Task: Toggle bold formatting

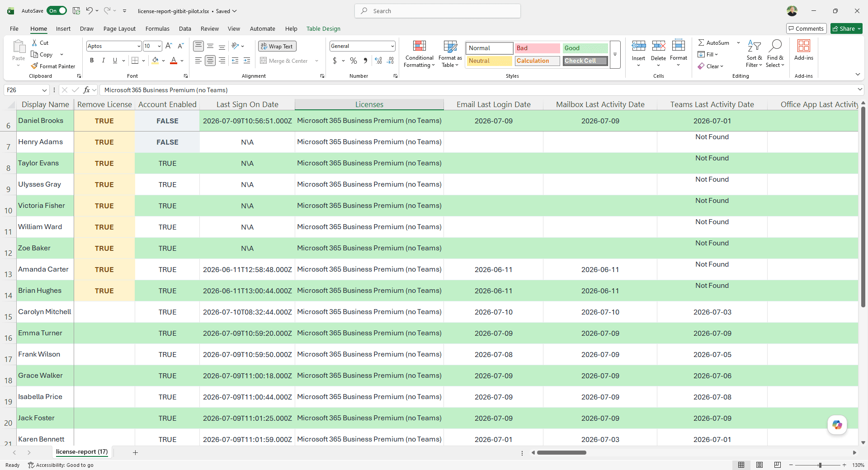Action: pyautogui.click(x=92, y=61)
